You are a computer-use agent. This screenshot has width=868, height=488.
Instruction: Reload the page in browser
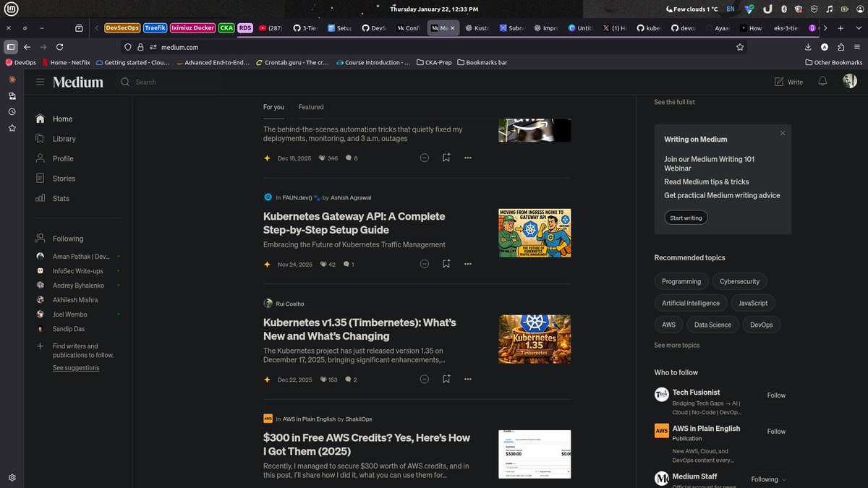60,46
